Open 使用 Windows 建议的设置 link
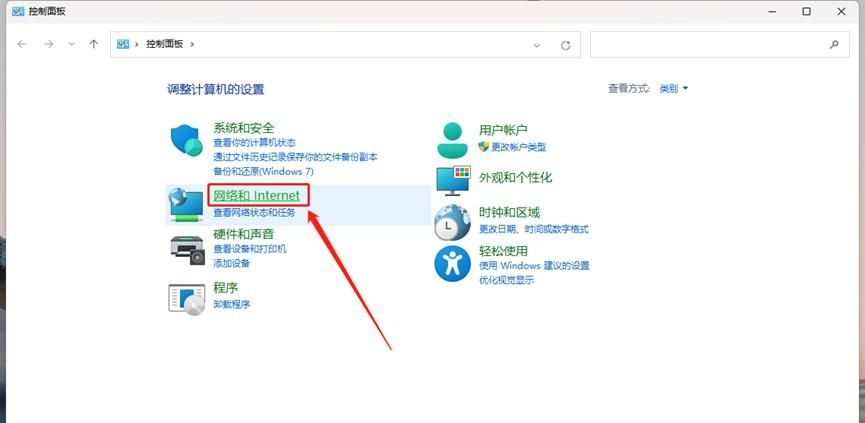Image resolution: width=865 pixels, height=423 pixels. click(x=534, y=266)
